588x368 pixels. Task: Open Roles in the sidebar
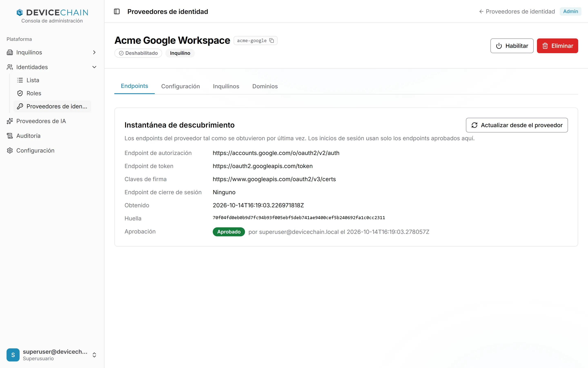tap(52, 93)
